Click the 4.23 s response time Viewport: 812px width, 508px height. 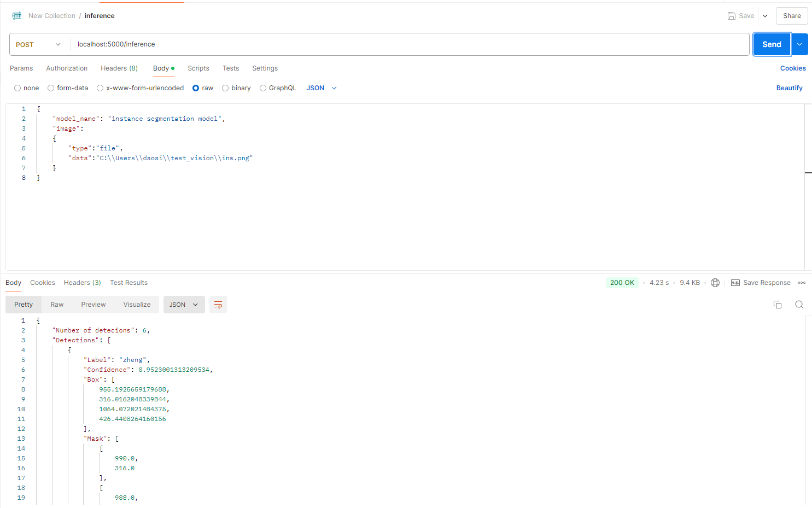point(659,283)
